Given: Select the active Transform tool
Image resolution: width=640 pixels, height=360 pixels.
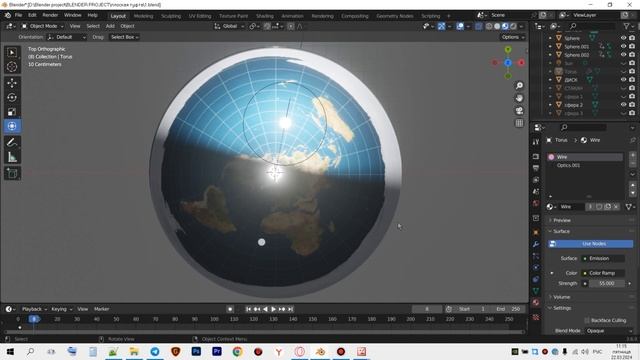Looking at the screenshot, I should (12, 126).
